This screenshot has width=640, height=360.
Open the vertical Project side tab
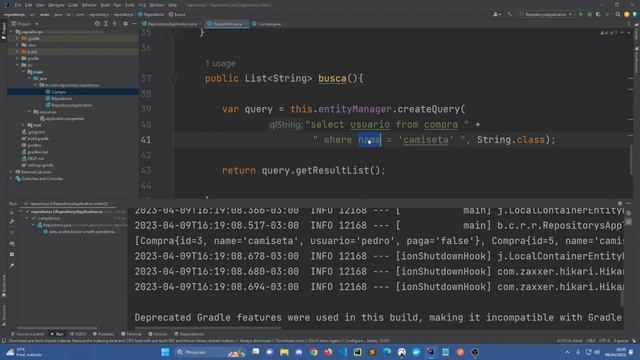click(x=4, y=31)
